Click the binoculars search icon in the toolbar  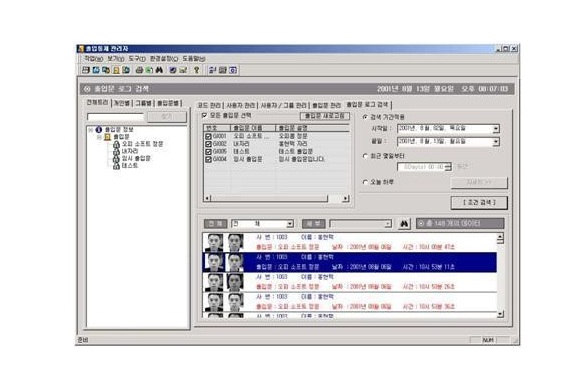tap(159, 70)
